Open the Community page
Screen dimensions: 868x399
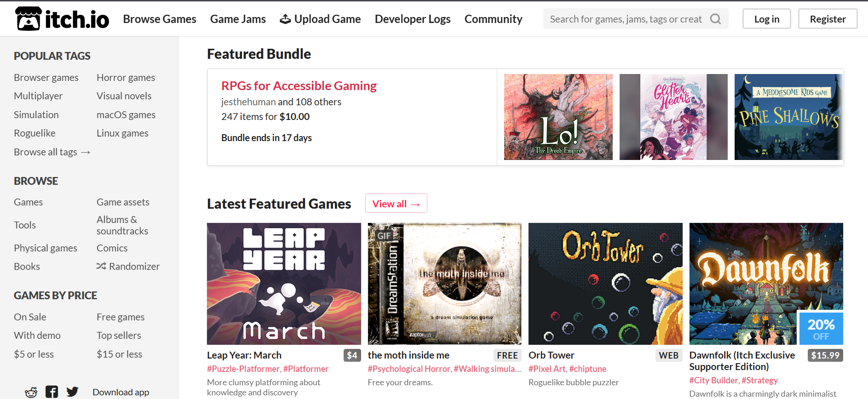[493, 19]
